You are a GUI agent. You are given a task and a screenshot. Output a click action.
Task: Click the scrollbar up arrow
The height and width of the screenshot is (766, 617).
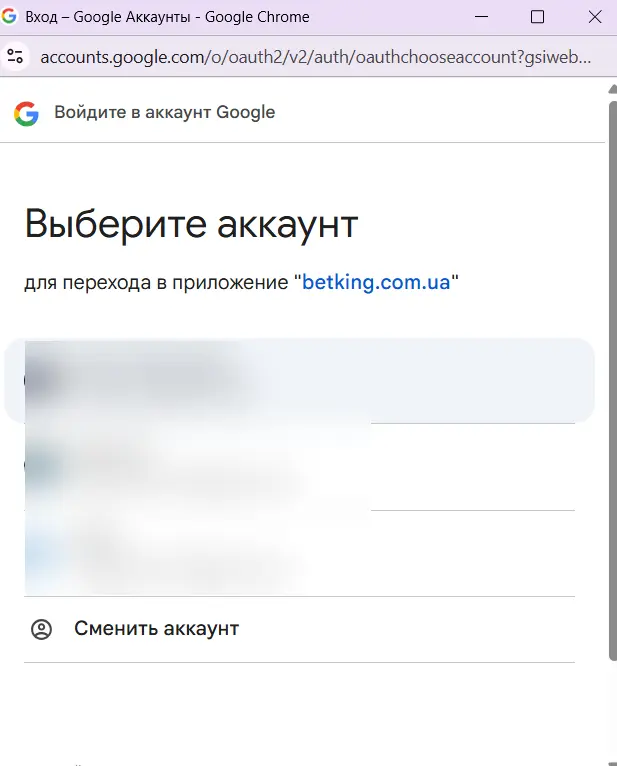coord(613,89)
